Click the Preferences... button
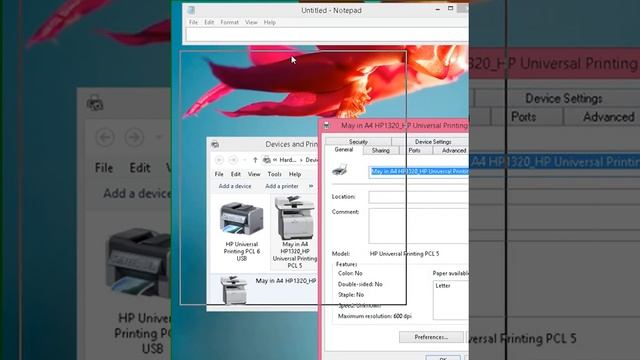The height and width of the screenshot is (360, 640). [431, 337]
